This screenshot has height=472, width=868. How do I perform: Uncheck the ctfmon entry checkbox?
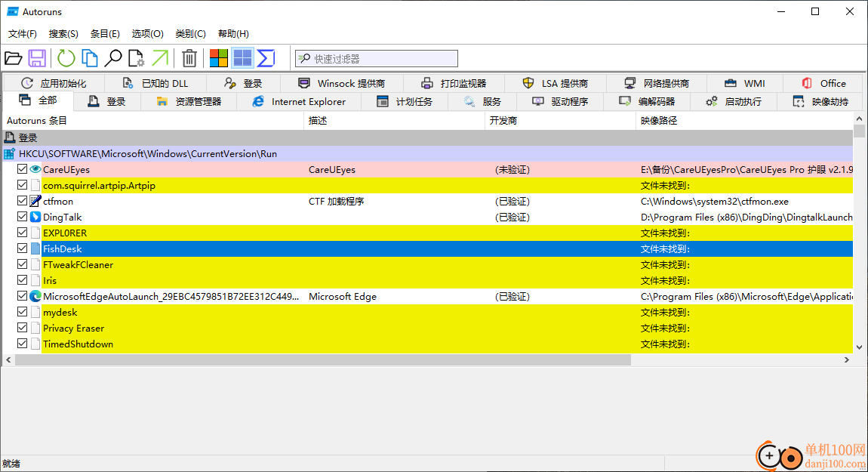[22, 201]
